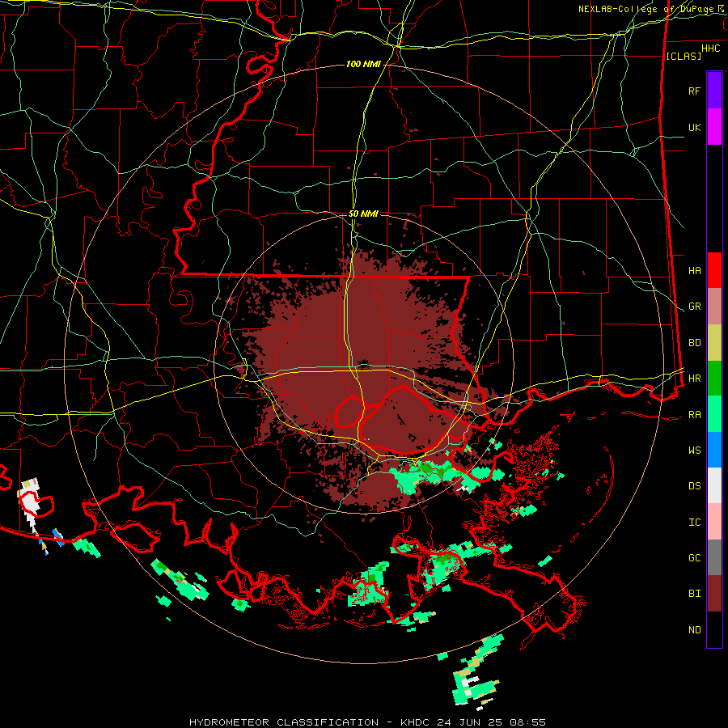Viewport: 728px width, 728px height.
Task: Click the BD yellow legend swatch
Action: point(714,343)
